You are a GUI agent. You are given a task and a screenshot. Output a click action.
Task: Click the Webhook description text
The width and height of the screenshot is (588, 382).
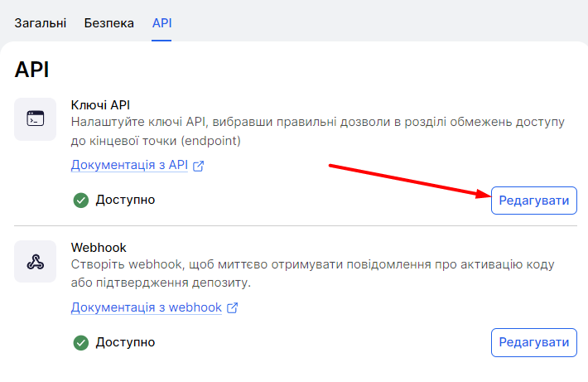(312, 273)
